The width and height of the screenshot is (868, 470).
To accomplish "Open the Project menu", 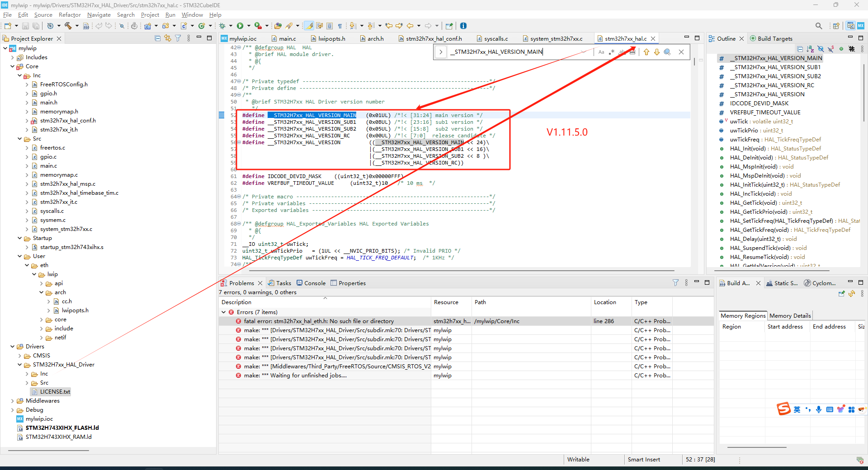I will coord(150,15).
